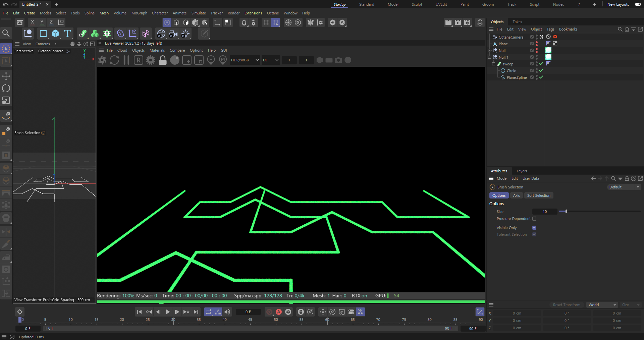Toggle Circle object enable checkmark

(541, 70)
